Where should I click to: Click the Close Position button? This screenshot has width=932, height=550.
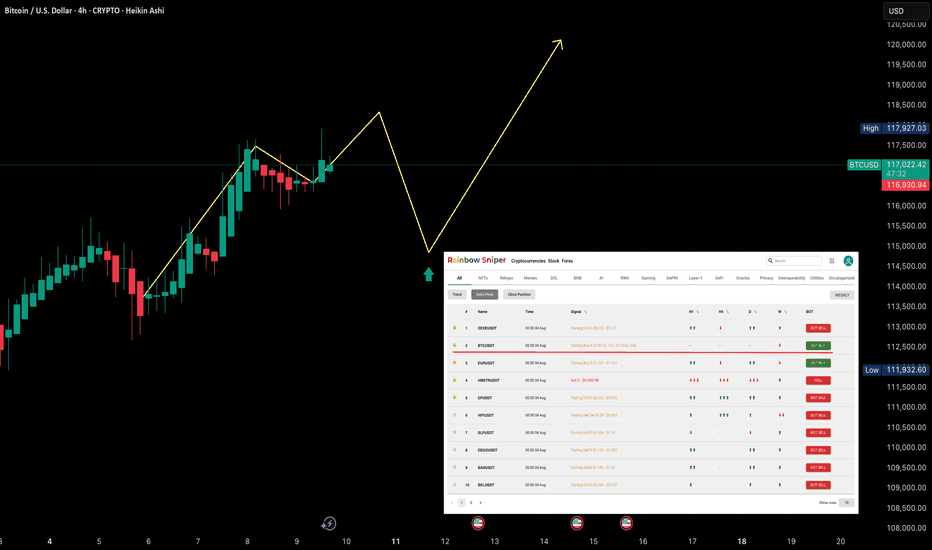click(519, 294)
